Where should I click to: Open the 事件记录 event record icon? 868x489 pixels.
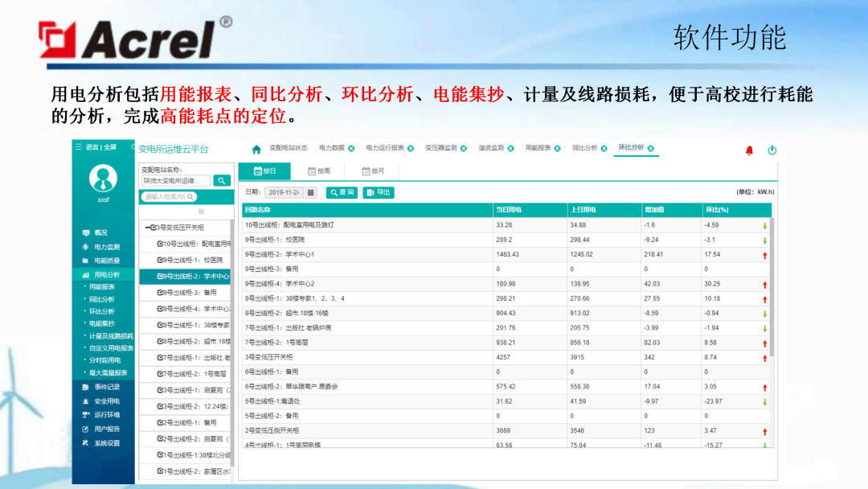[x=84, y=388]
